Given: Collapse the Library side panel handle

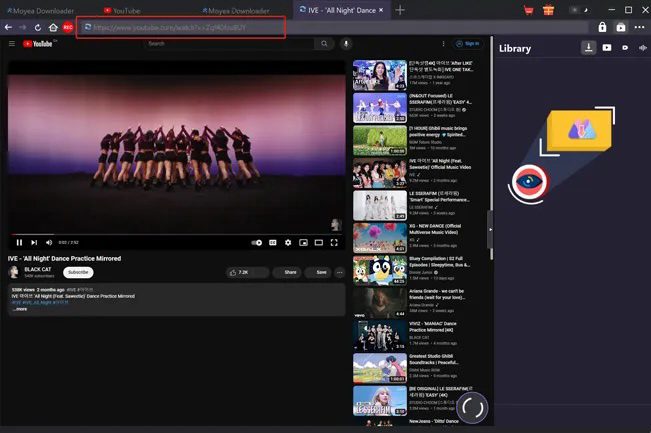Looking at the screenshot, I should pyautogui.click(x=490, y=228).
